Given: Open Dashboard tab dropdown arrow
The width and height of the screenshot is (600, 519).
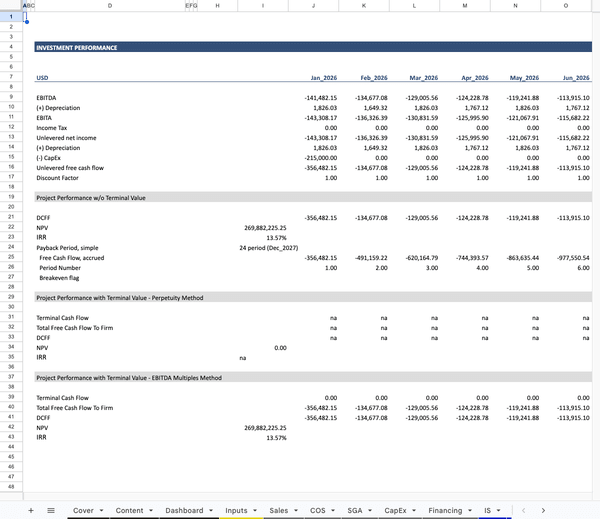Looking at the screenshot, I should 211,511.
